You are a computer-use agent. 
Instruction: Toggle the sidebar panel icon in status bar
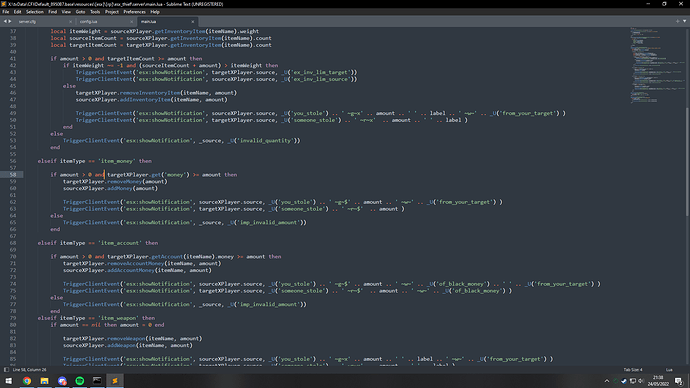pos(6,370)
